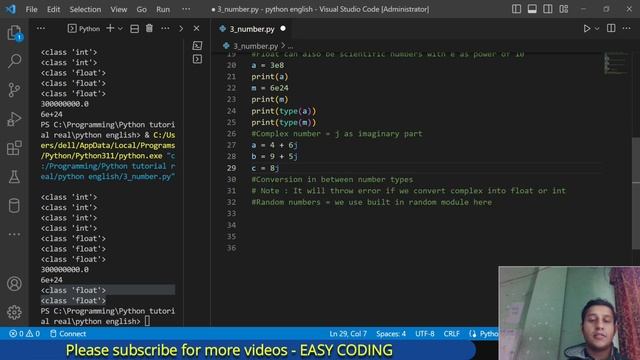This screenshot has width=640, height=360.
Task: Select upper terminal instance icon in side list
Action: 197,45
